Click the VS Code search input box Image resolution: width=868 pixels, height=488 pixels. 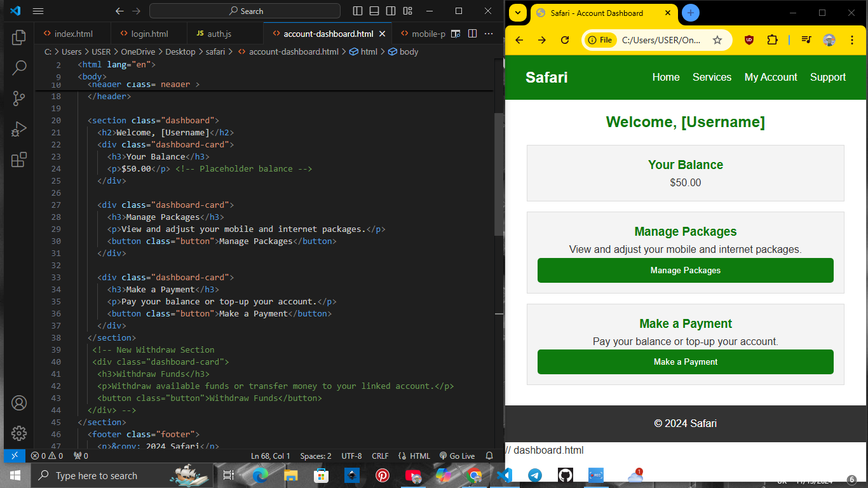245,11
